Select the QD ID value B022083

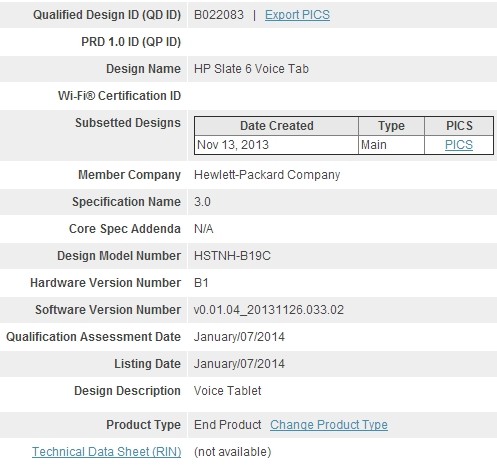[x=219, y=15]
